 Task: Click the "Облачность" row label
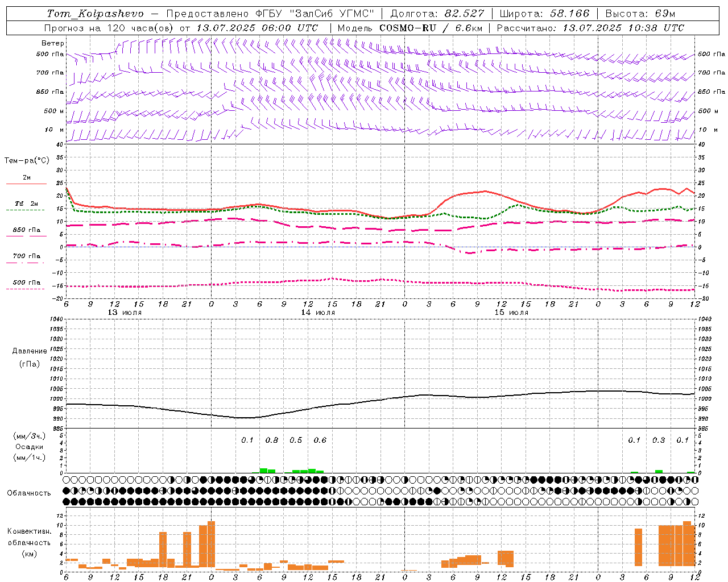(29, 493)
